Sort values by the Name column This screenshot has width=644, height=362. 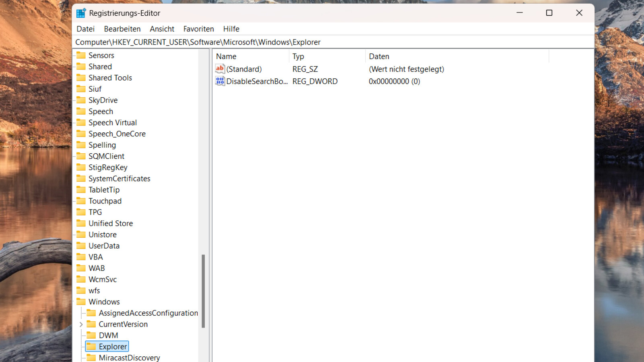226,56
